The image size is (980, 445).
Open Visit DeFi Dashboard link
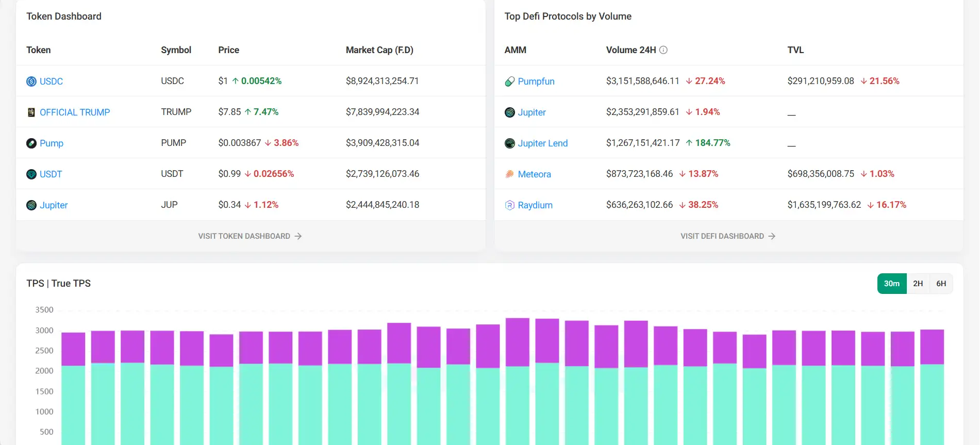click(727, 236)
